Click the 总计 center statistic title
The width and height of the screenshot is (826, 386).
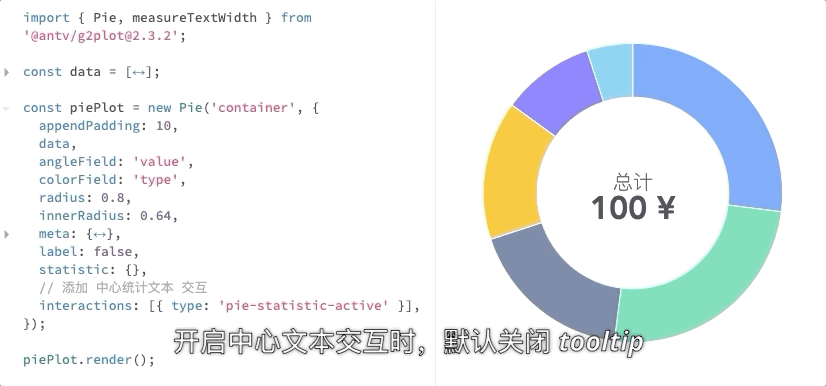pos(633,182)
